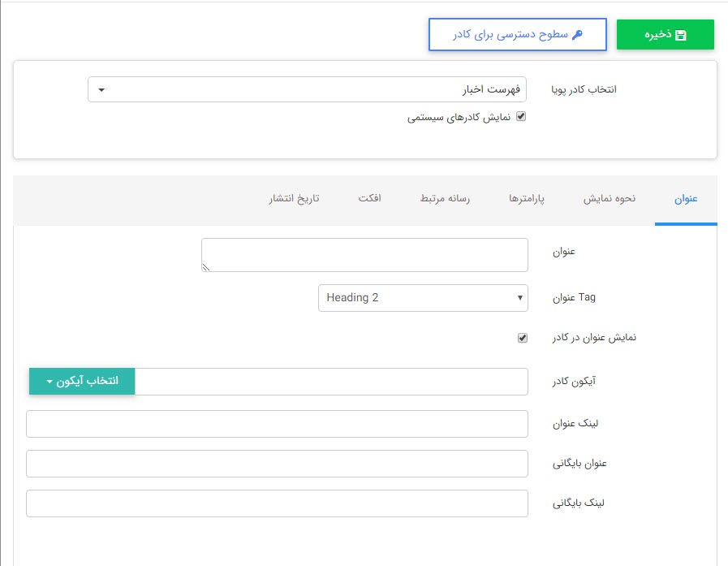Click inside the عنوان title field
Image resolution: width=728 pixels, height=566 pixels.
(364, 254)
